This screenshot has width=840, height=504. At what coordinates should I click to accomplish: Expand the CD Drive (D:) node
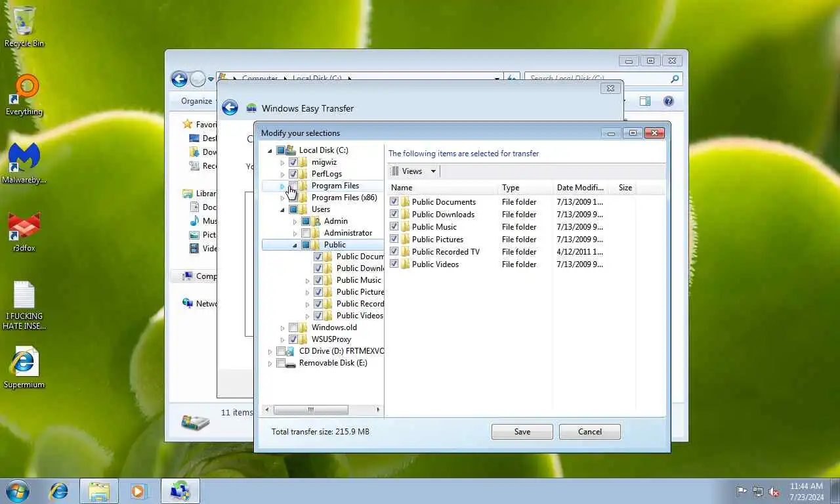(270, 352)
